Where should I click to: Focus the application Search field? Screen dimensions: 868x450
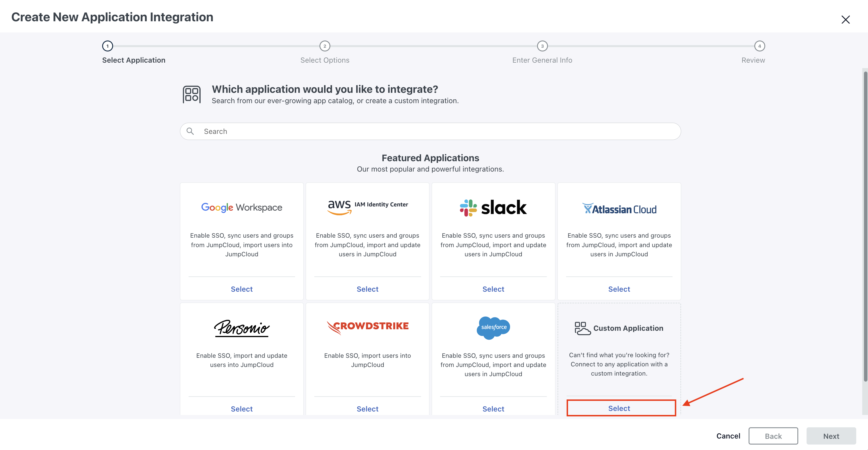[x=430, y=131]
